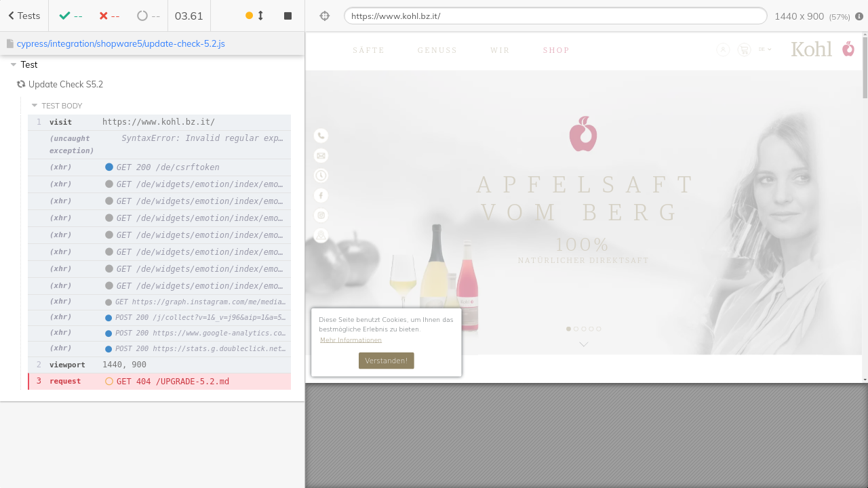The height and width of the screenshot is (488, 868).
Task: Open the update-check-5.2.js spec file link
Action: pos(121,43)
